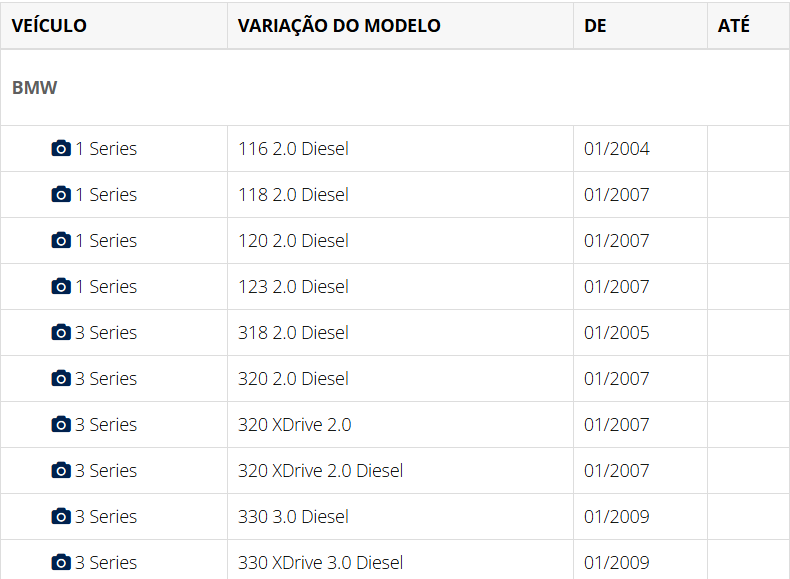Open photo icon for 118 2.0 Diesel
This screenshot has width=790, height=579.
[61, 195]
